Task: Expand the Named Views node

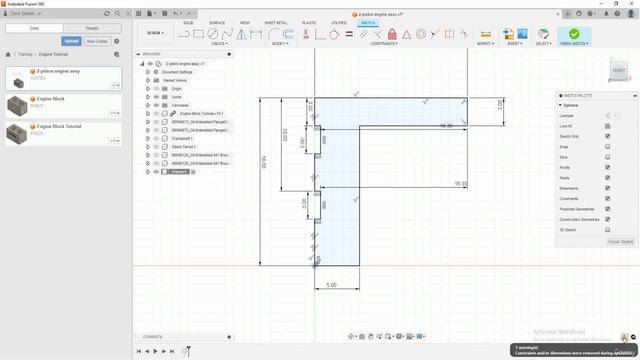Action: (x=148, y=80)
